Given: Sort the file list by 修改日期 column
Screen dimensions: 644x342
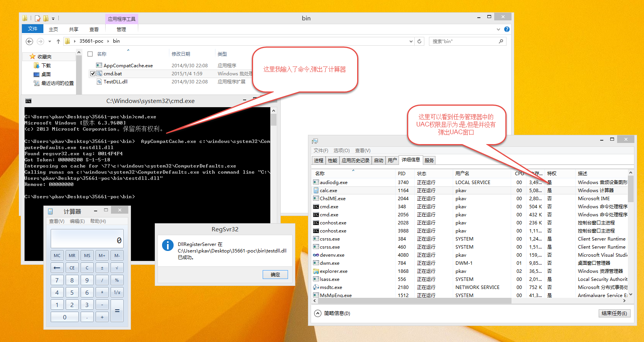Looking at the screenshot, I should coord(192,54).
